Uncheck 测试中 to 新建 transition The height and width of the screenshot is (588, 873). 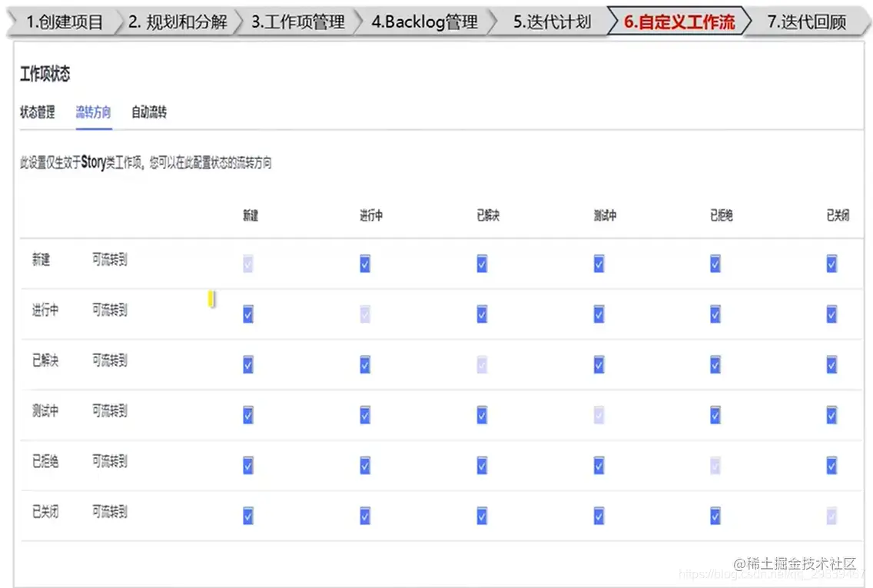click(x=248, y=415)
